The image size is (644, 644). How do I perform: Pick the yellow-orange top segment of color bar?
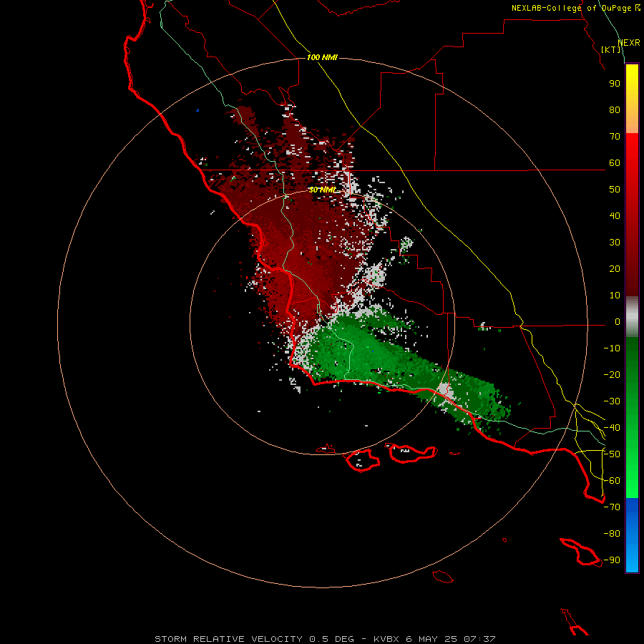click(x=632, y=99)
